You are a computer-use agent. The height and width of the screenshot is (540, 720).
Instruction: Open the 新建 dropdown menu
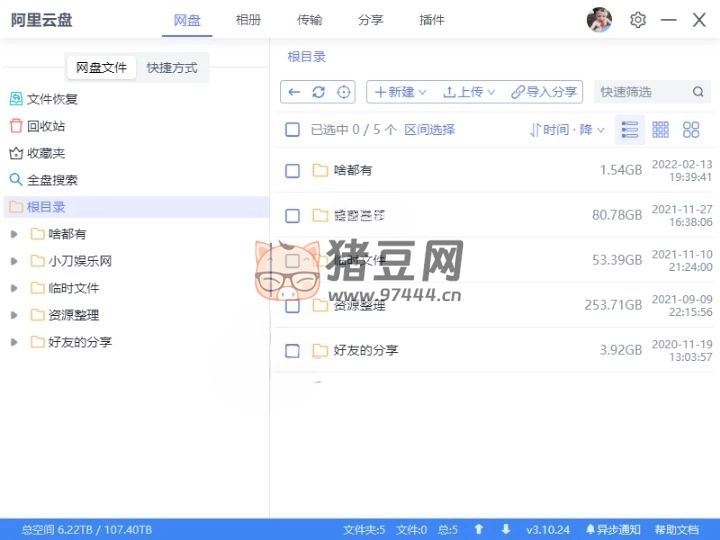400,92
